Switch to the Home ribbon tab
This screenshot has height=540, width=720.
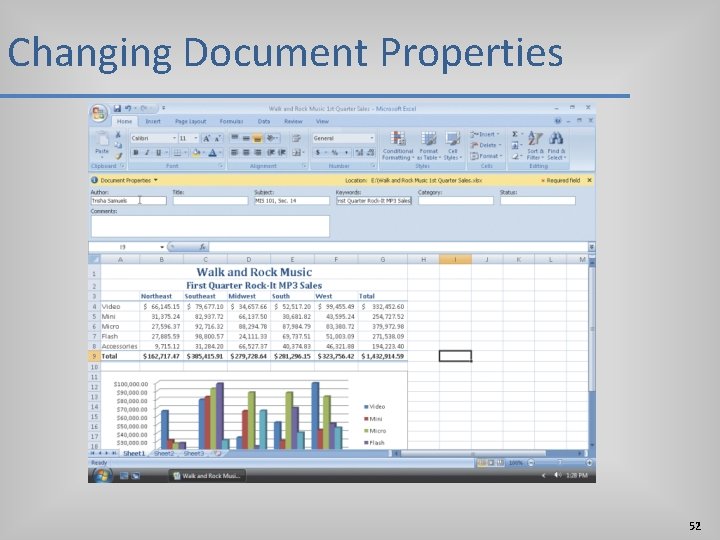(124, 121)
